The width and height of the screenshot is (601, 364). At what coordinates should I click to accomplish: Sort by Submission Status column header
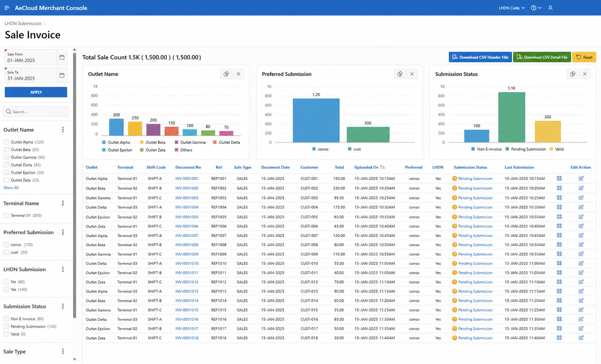tap(470, 167)
